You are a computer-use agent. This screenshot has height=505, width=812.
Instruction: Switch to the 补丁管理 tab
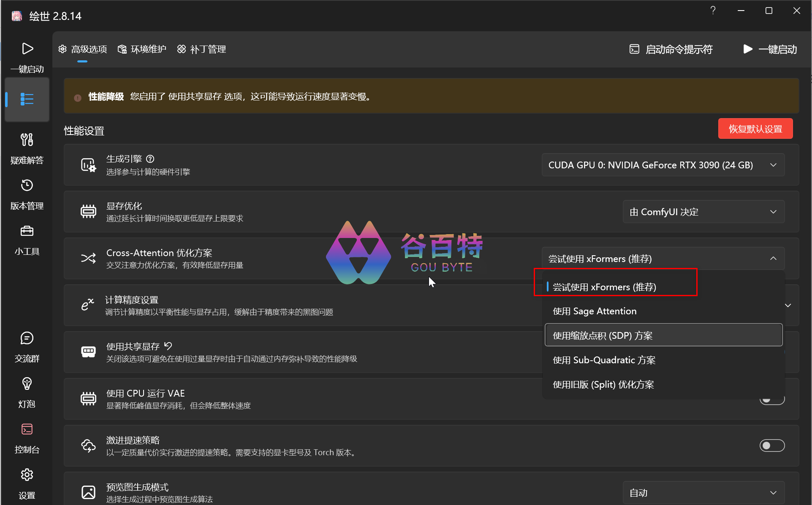tap(202, 49)
